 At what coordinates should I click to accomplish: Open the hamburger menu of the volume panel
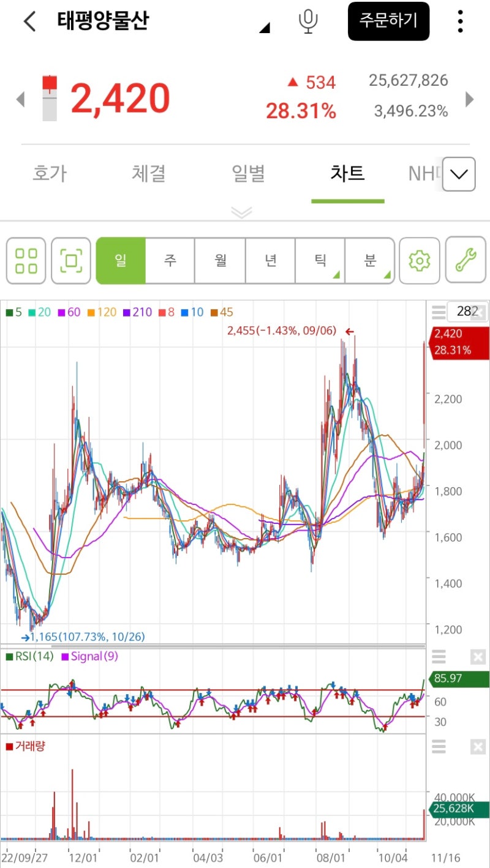coord(439,746)
